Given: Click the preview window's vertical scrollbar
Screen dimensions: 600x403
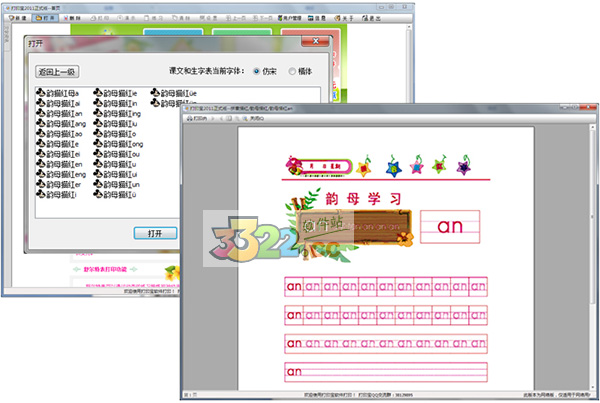Looking at the screenshot, I should [593, 257].
